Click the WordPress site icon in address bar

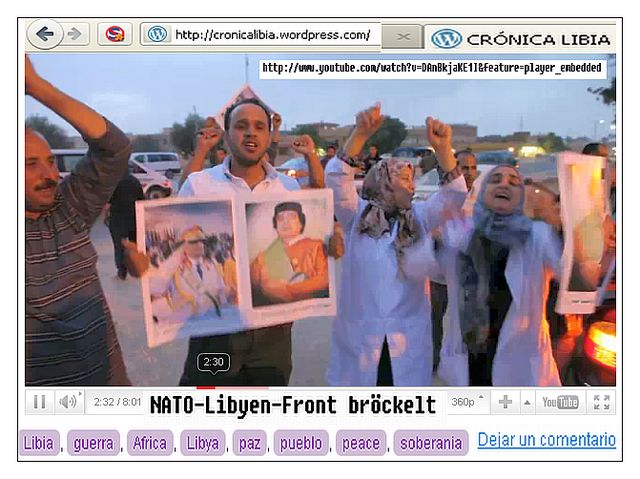[x=157, y=34]
